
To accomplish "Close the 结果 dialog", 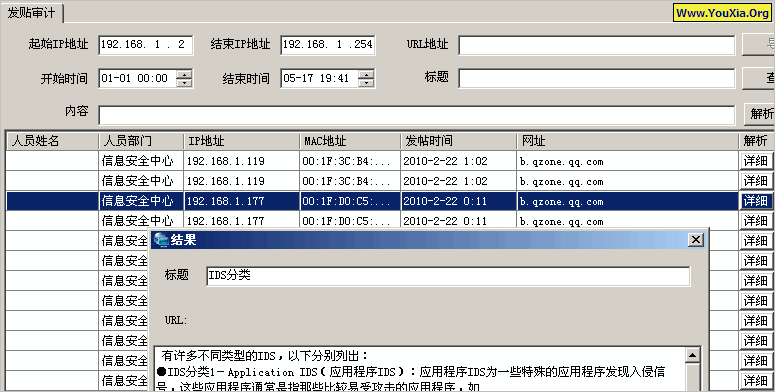I will (695, 240).
